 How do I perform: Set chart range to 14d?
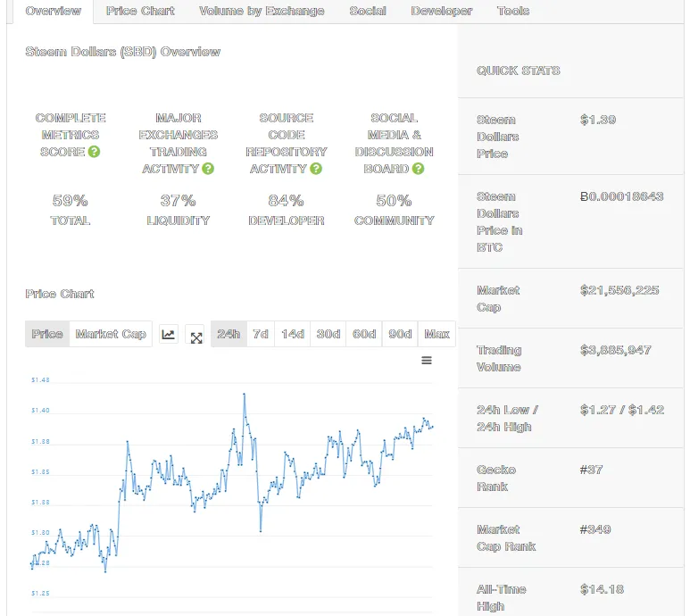tap(293, 334)
